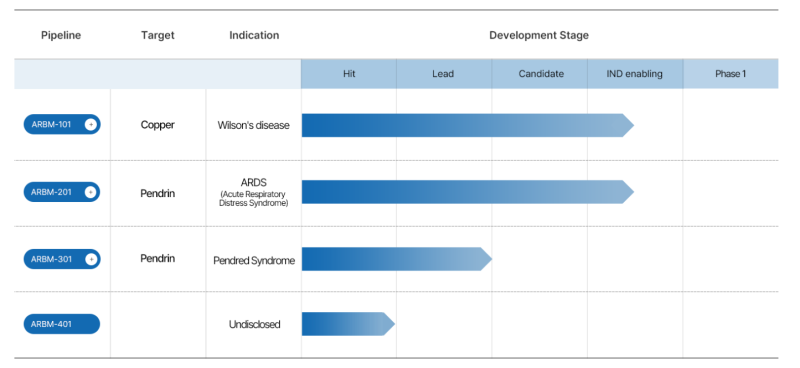Select the Phase 1 stage header
Image resolution: width=800 pixels, height=368 pixels.
(x=731, y=74)
